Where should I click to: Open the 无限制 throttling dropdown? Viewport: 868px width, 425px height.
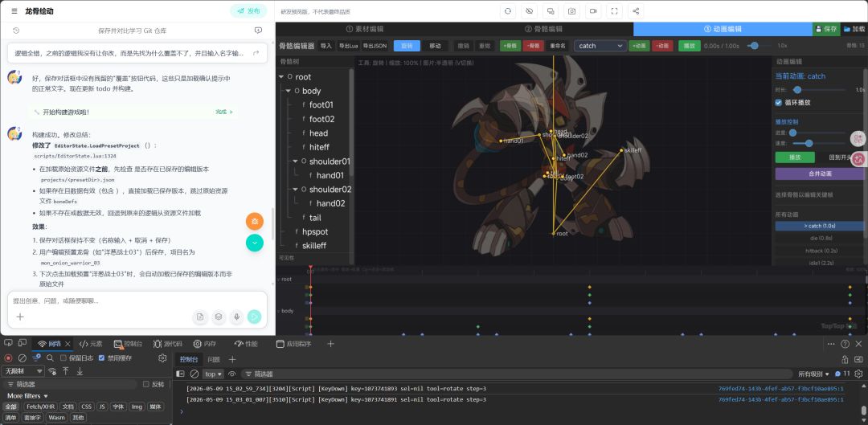(23, 370)
